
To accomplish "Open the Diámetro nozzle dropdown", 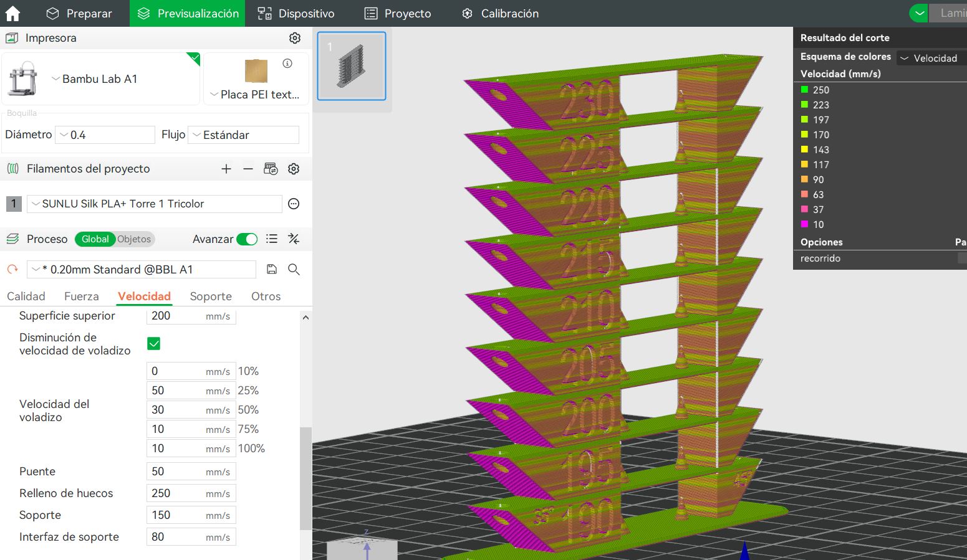I will point(105,135).
